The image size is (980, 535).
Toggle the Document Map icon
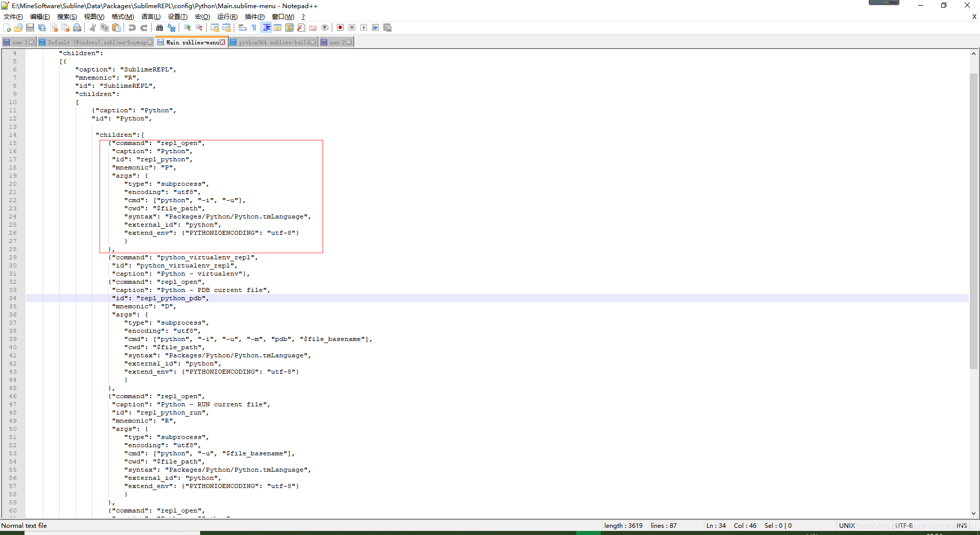(x=289, y=28)
